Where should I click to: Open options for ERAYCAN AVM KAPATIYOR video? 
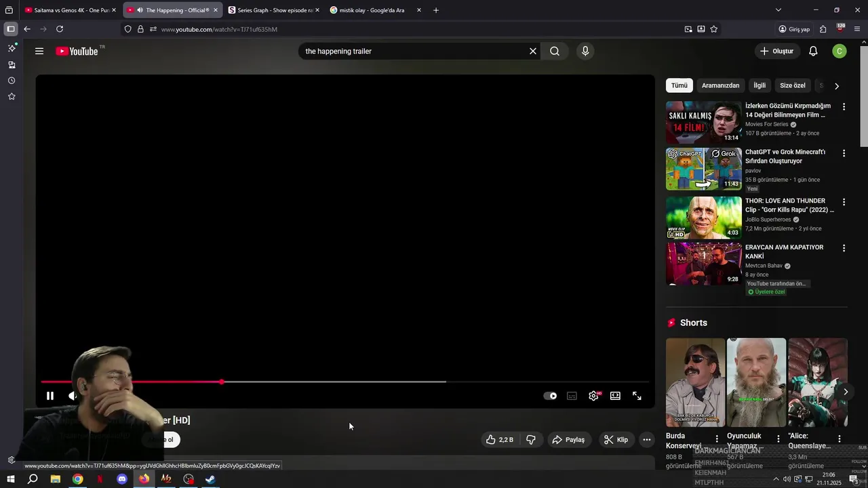pyautogui.click(x=844, y=248)
